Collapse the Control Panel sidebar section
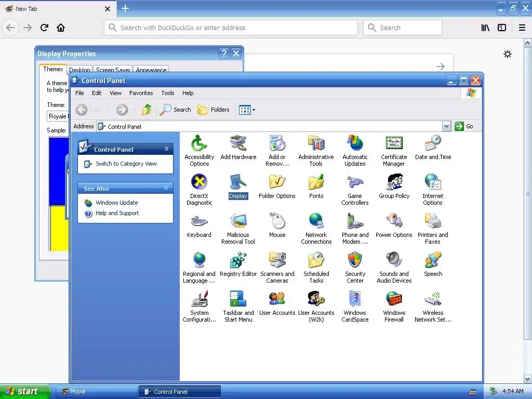The image size is (532, 399). pos(166,149)
